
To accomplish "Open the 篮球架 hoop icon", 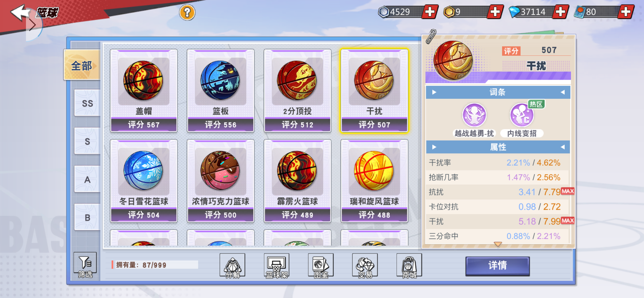I will click(x=276, y=266).
